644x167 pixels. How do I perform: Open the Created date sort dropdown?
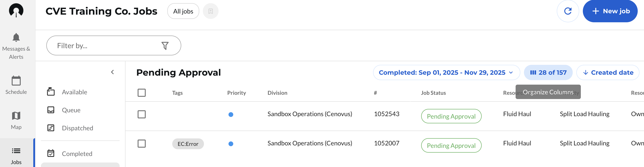coord(608,73)
